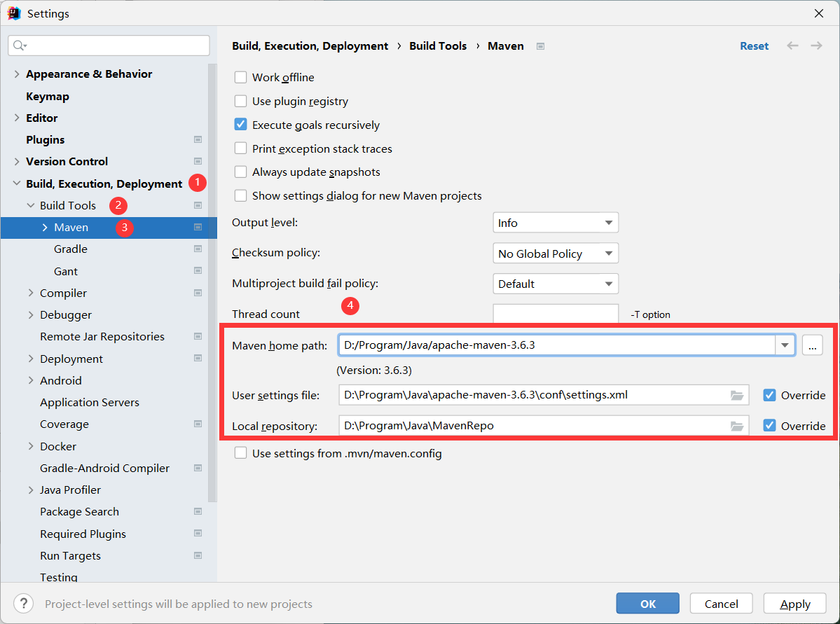840x624 pixels.
Task: Expand the Maven subtree chevron
Action: click(x=45, y=228)
